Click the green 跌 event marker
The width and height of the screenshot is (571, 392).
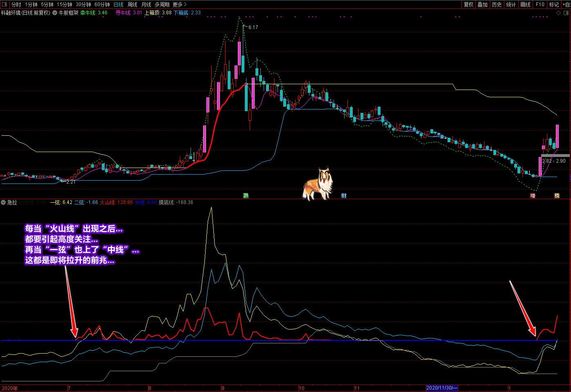pos(246,195)
